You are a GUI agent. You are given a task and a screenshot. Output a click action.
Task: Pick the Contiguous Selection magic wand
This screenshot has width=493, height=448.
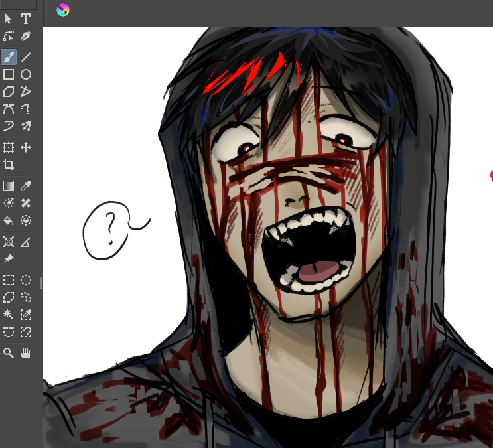point(9,315)
